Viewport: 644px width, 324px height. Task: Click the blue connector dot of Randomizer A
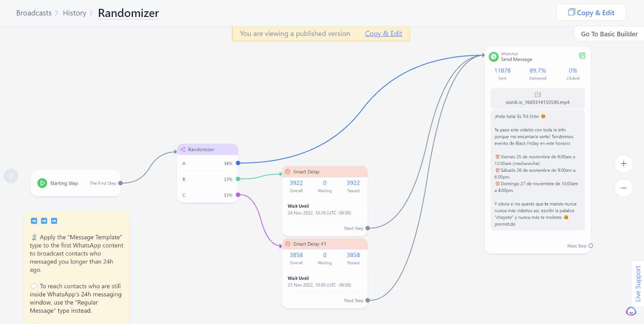coord(238,163)
